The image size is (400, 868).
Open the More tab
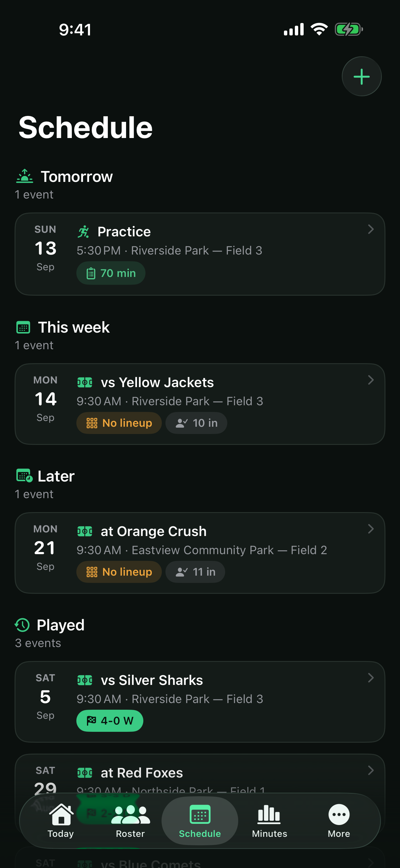click(x=339, y=821)
